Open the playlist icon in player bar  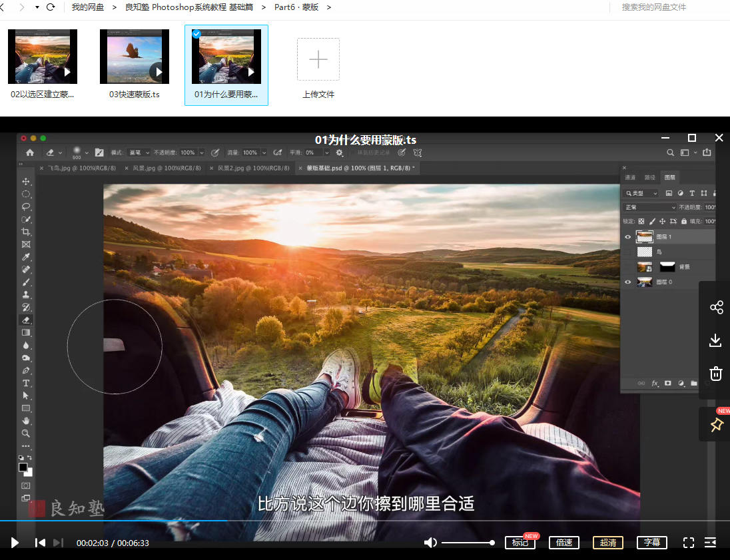pos(710,543)
